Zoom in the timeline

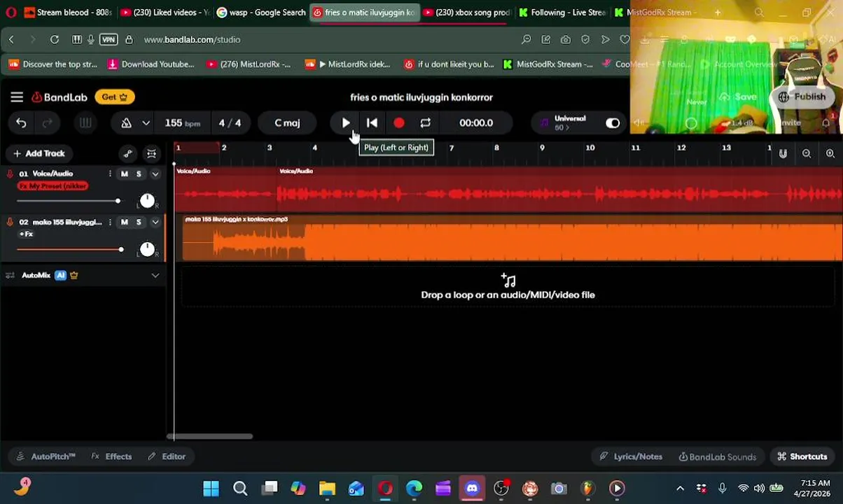830,154
